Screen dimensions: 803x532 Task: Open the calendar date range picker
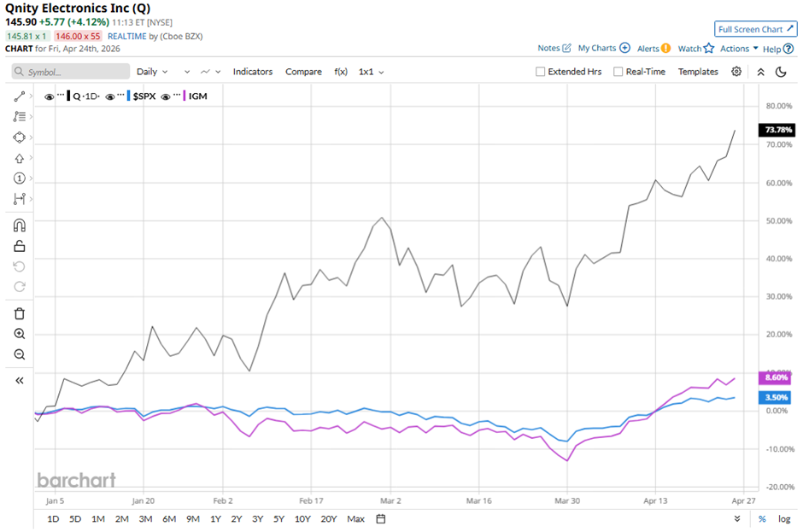coord(381,518)
